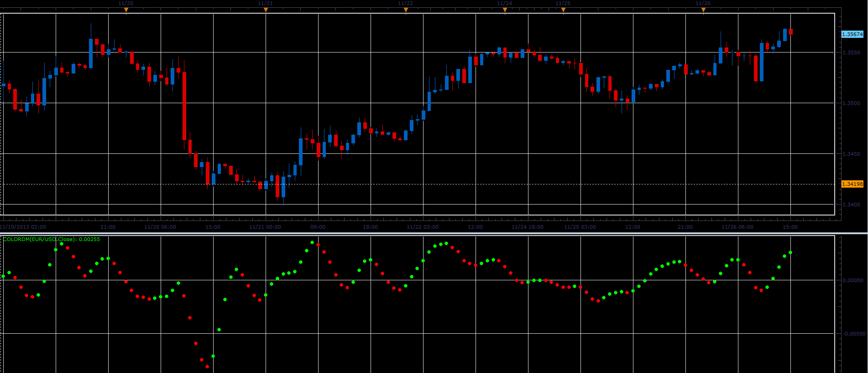Click the 0.00000 indicator axis label

[853, 280]
